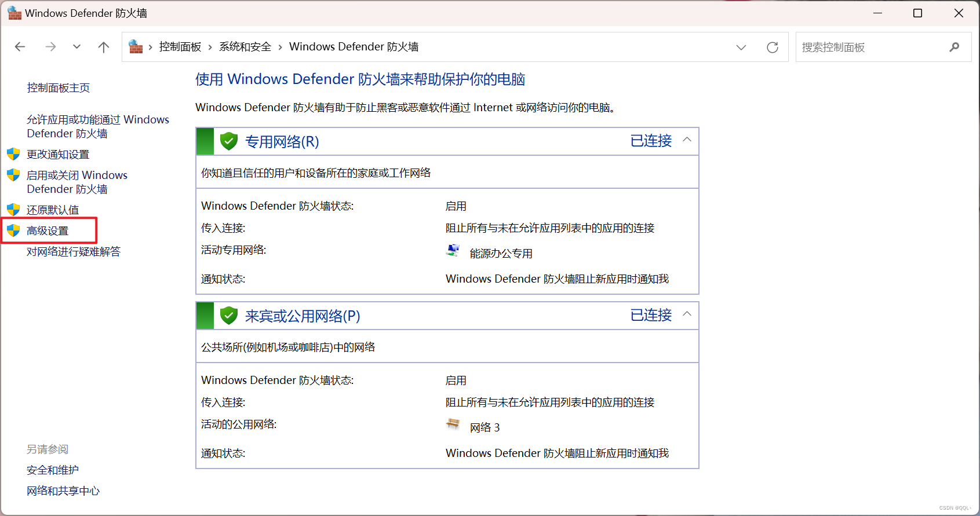Screen dimensions: 980x516
Task: Open 控制面板主页 link
Action: 59,88
